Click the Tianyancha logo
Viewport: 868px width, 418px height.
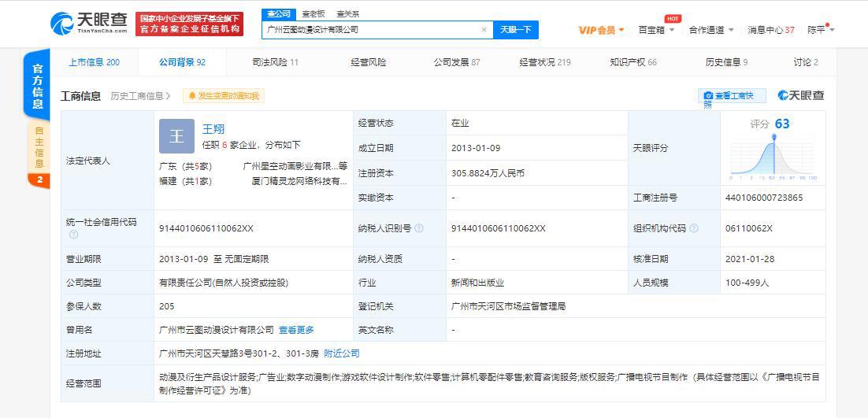point(90,24)
